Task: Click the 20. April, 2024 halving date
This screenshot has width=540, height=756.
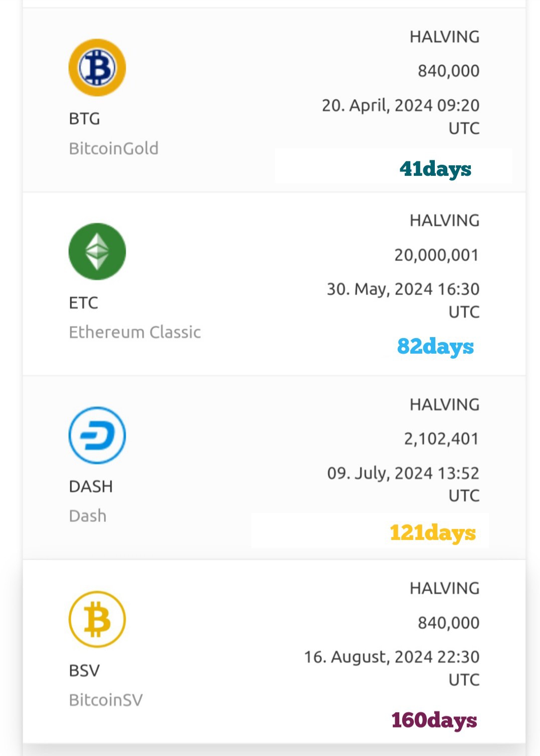Action: (x=400, y=106)
